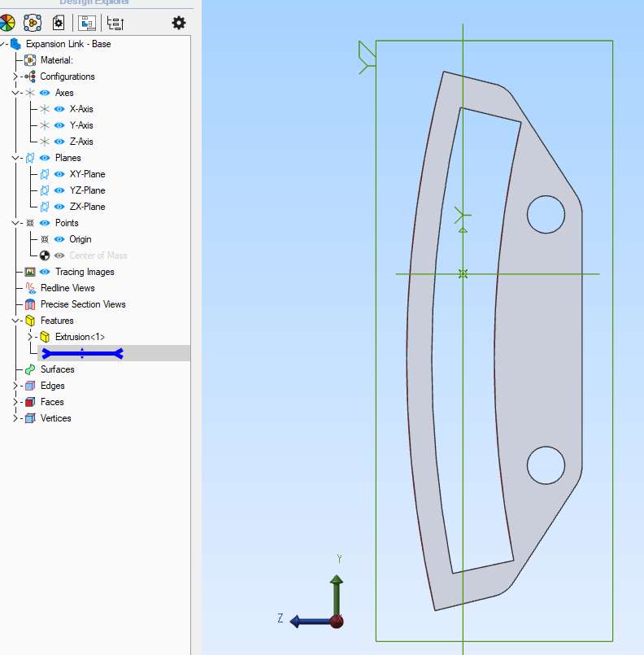Click the upper circular hole in part
This screenshot has width=644, height=655.
(x=546, y=214)
